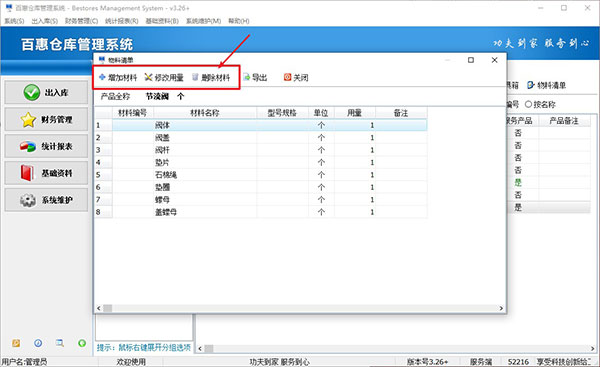Click the 材料编号 column header
Viewport: 600px width, 367px height.
tap(132, 113)
